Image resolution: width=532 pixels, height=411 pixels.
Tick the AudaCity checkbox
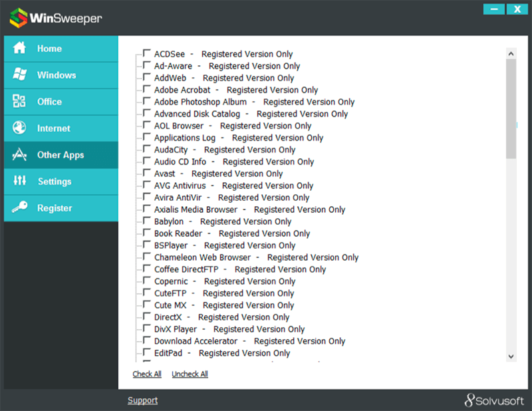tap(146, 149)
